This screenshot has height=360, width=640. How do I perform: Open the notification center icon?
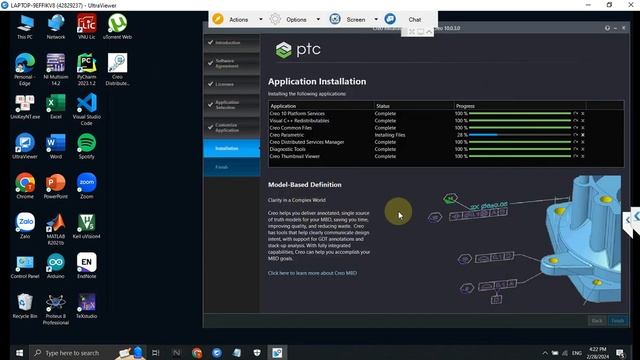coord(620,353)
